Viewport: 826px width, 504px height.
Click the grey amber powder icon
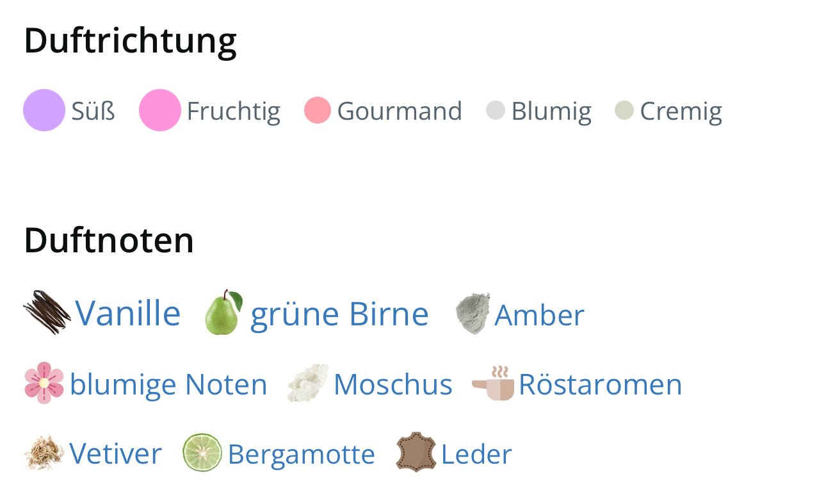pyautogui.click(x=473, y=313)
